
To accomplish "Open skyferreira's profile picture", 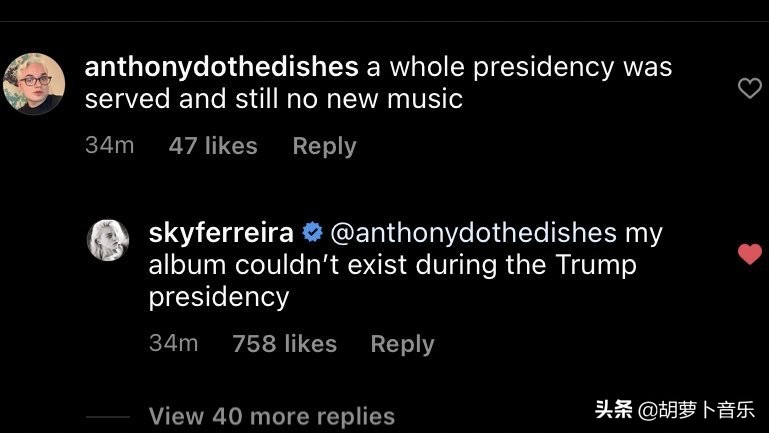I will pos(108,240).
